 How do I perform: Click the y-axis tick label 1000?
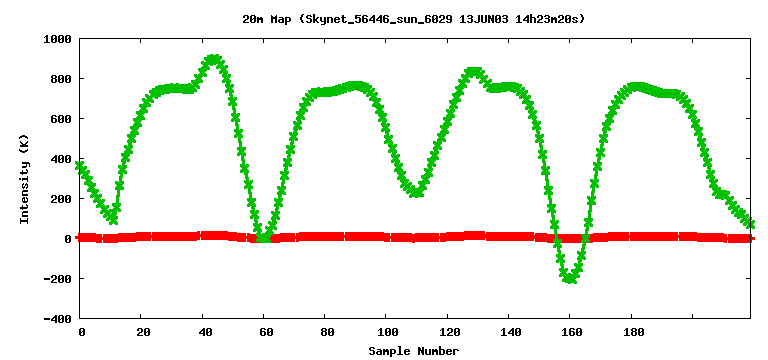(58, 39)
